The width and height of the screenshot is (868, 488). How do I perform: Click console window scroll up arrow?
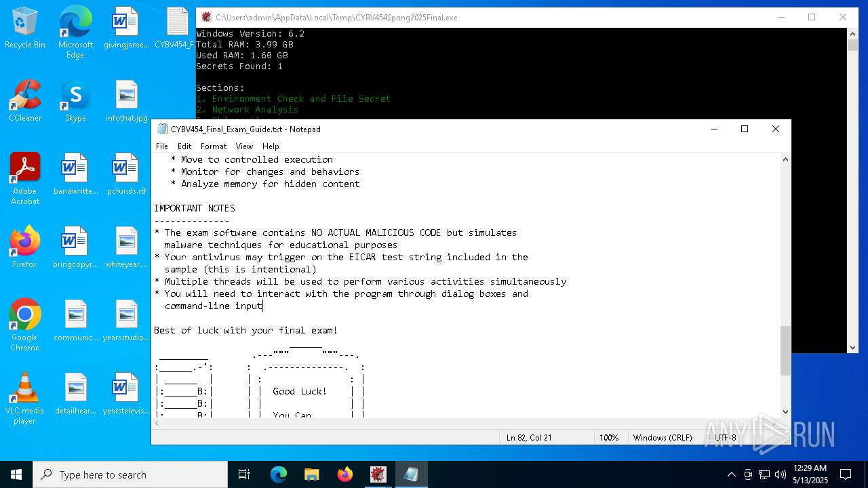(853, 34)
